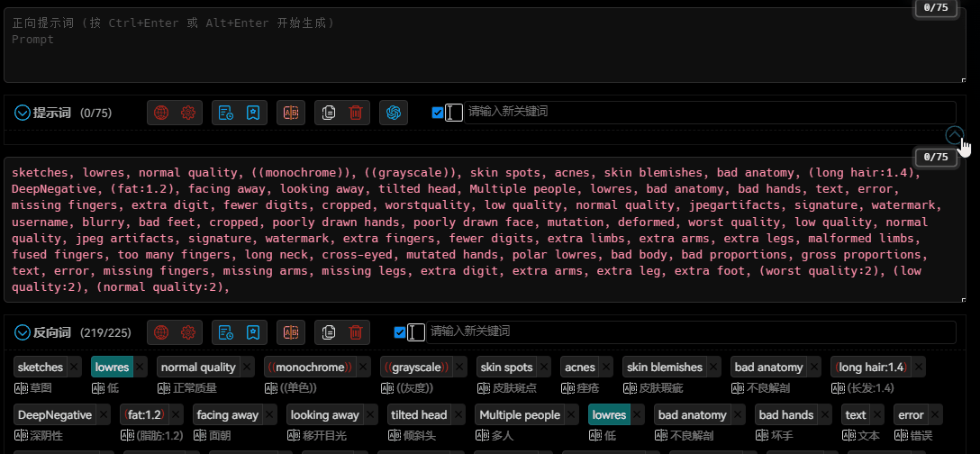Open prompt history icon in 提示词 toolbar
The width and height of the screenshot is (980, 454).
[x=226, y=113]
